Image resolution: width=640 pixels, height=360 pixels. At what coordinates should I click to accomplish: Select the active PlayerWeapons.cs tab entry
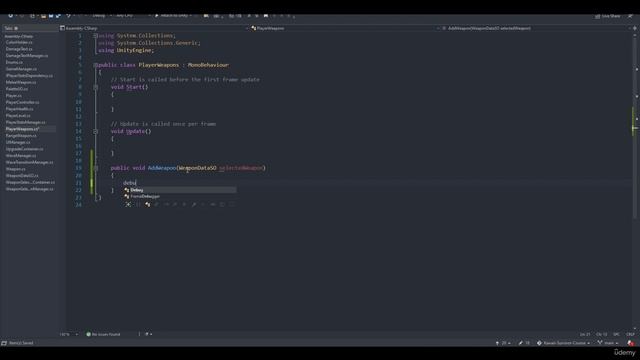pos(29,129)
